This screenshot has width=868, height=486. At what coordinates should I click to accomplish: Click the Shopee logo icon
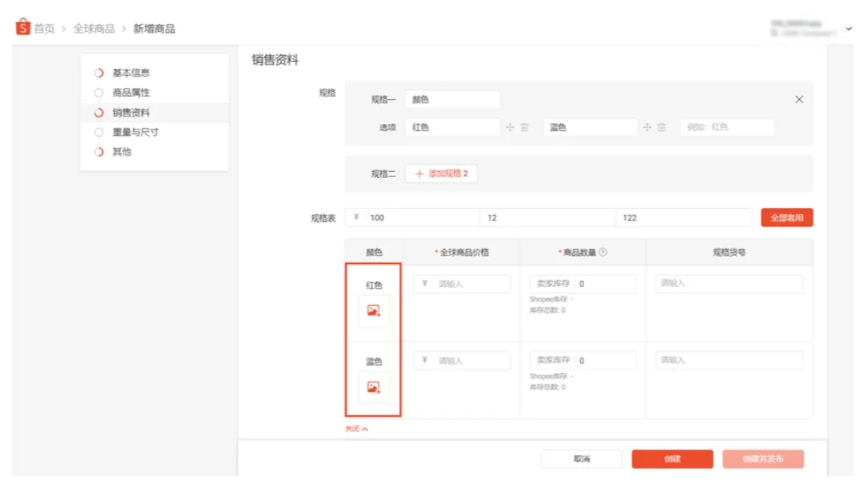[22, 27]
